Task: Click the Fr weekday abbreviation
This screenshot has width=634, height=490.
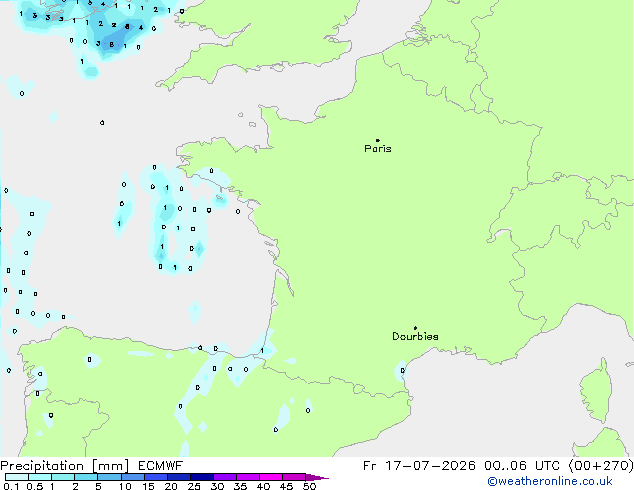Action: (369, 466)
